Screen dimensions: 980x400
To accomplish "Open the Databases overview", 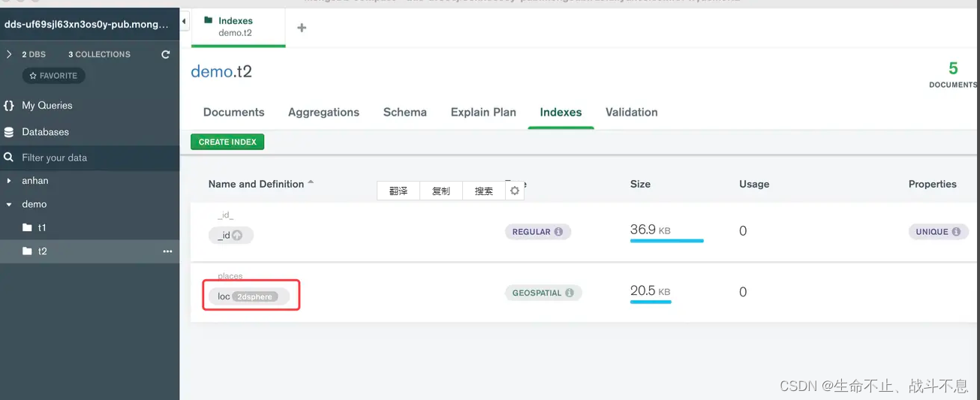I will (45, 131).
